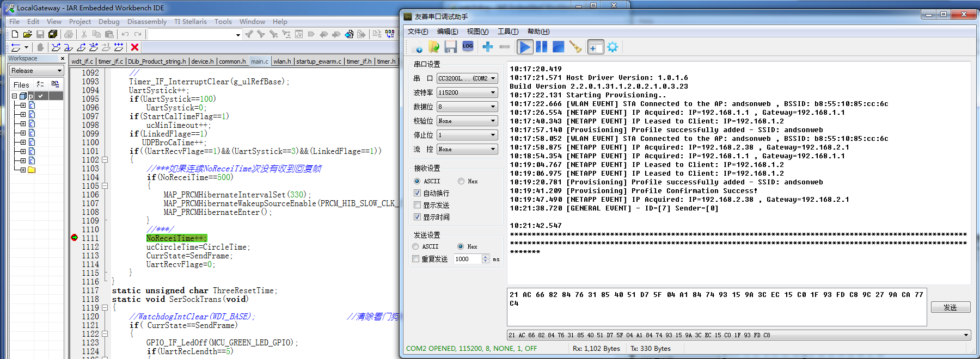Open the Release configuration dropdown in Workspace
Image resolution: width=980 pixels, height=359 pixels.
36,71
